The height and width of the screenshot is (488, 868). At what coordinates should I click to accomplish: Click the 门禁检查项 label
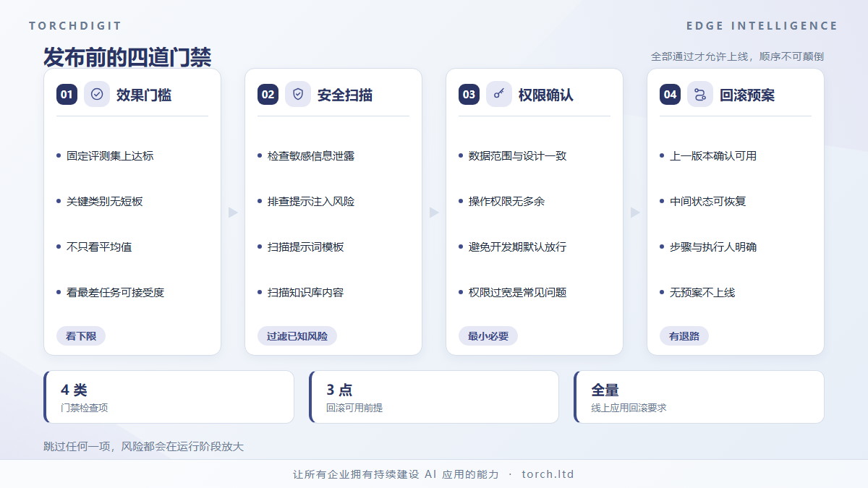tap(85, 408)
